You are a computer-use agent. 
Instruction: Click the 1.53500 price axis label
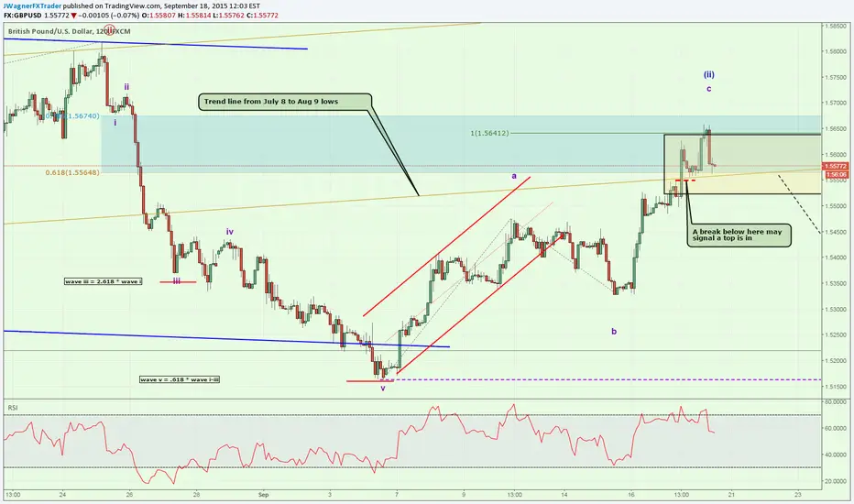pos(836,283)
